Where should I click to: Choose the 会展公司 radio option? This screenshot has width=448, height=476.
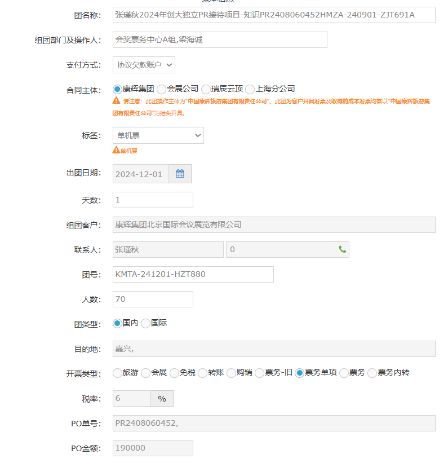pos(162,89)
